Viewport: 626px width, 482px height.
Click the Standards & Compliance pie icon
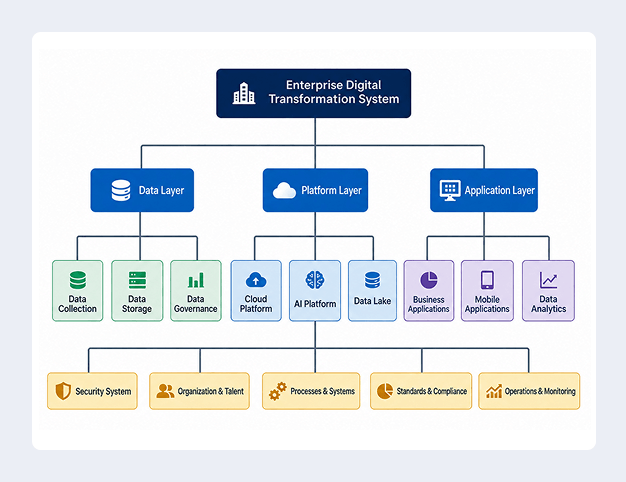coord(385,391)
